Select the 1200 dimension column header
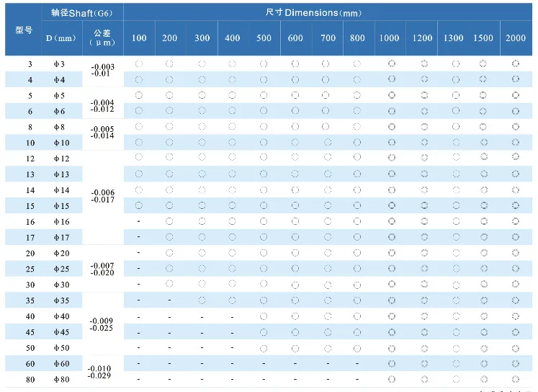The height and width of the screenshot is (392, 538). pyautogui.click(x=422, y=38)
